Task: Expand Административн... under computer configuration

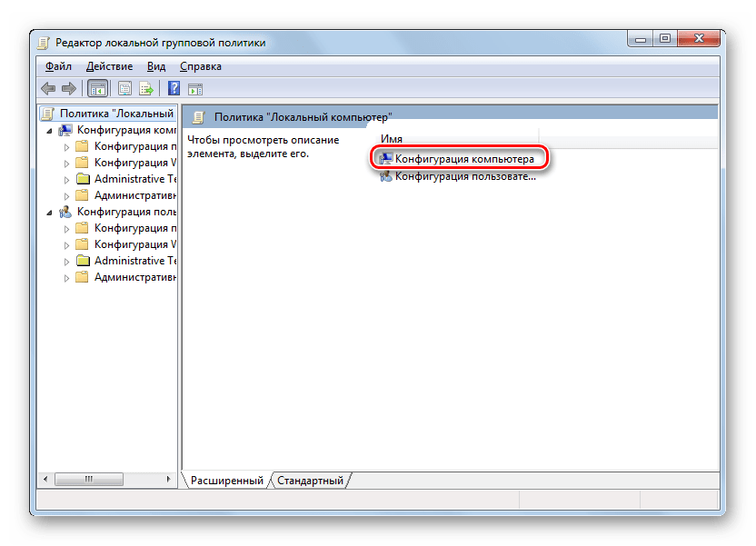Action: point(66,196)
